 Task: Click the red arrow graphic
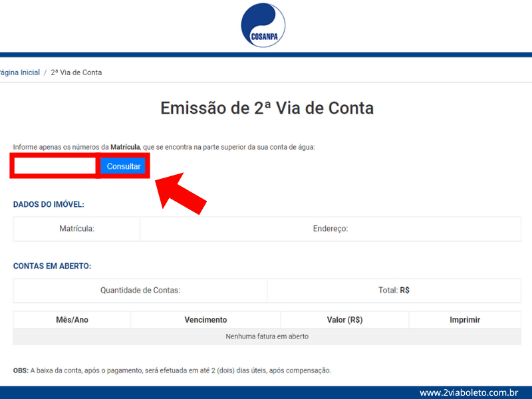(182, 194)
